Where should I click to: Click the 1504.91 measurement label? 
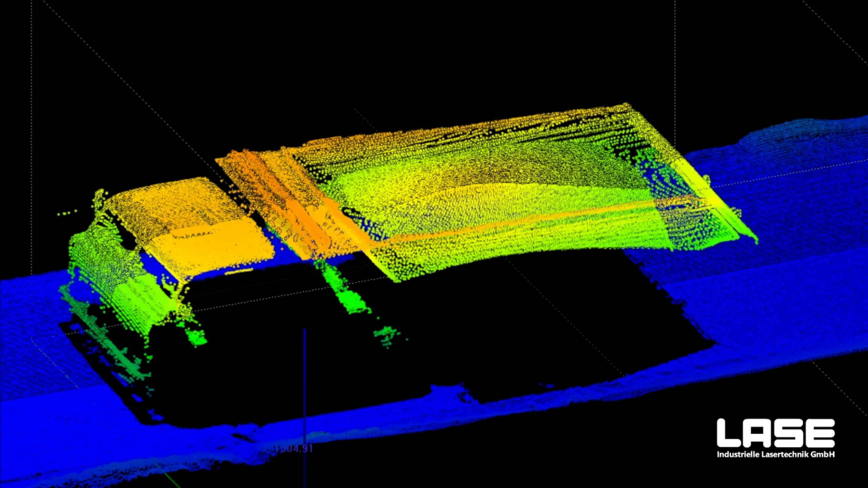click(x=295, y=449)
